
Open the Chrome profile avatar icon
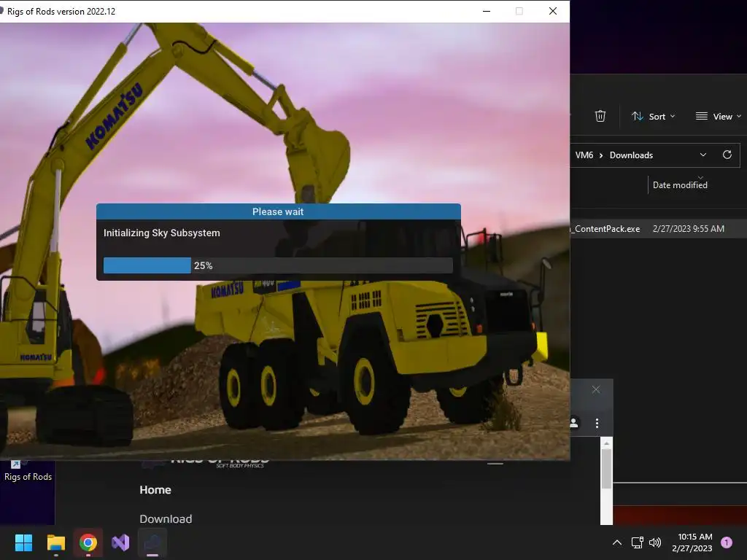574,423
